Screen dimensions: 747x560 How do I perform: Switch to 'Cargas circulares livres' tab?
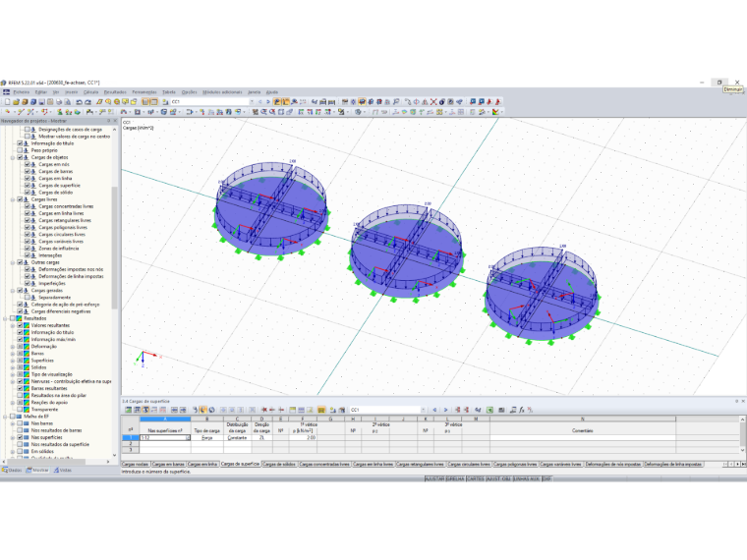point(469,464)
